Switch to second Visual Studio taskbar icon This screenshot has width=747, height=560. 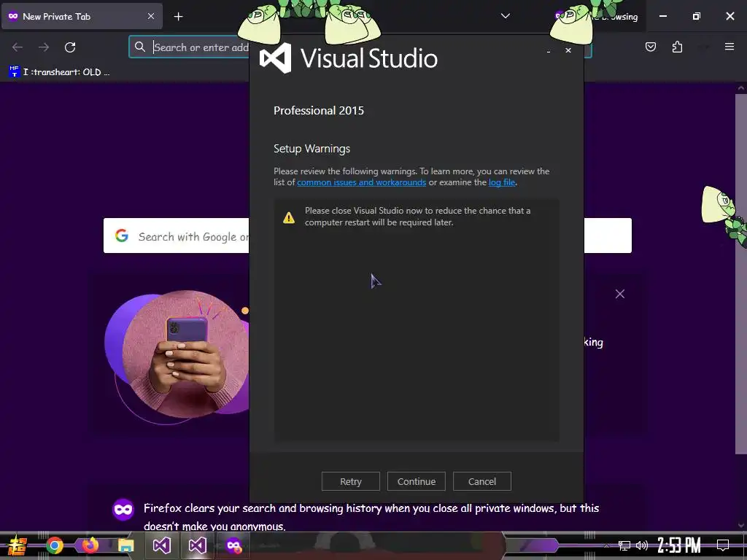(197, 545)
